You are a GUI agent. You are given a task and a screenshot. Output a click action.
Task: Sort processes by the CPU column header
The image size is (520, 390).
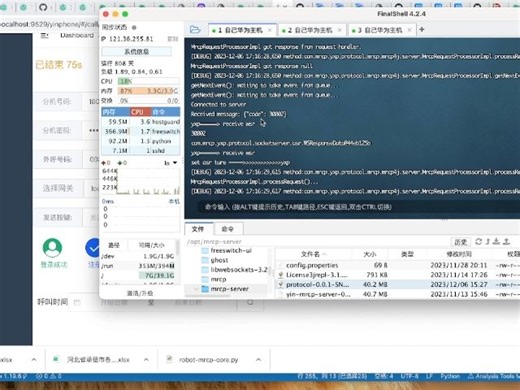pos(140,112)
